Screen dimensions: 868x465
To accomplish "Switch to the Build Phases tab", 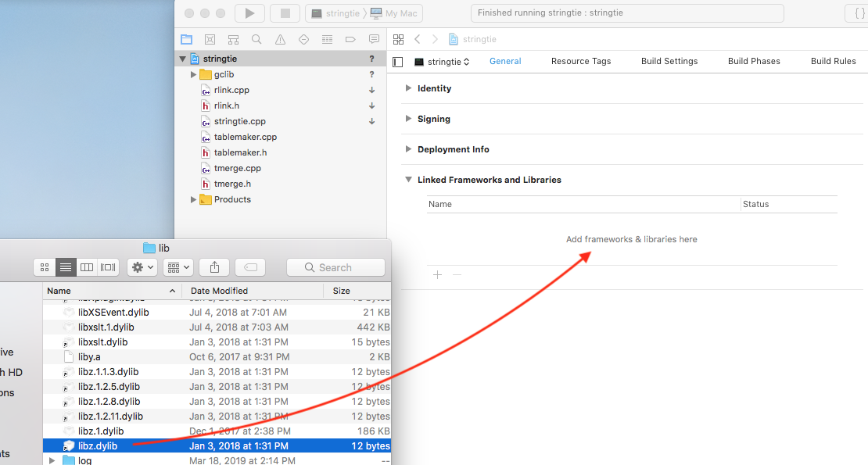I will [x=754, y=61].
